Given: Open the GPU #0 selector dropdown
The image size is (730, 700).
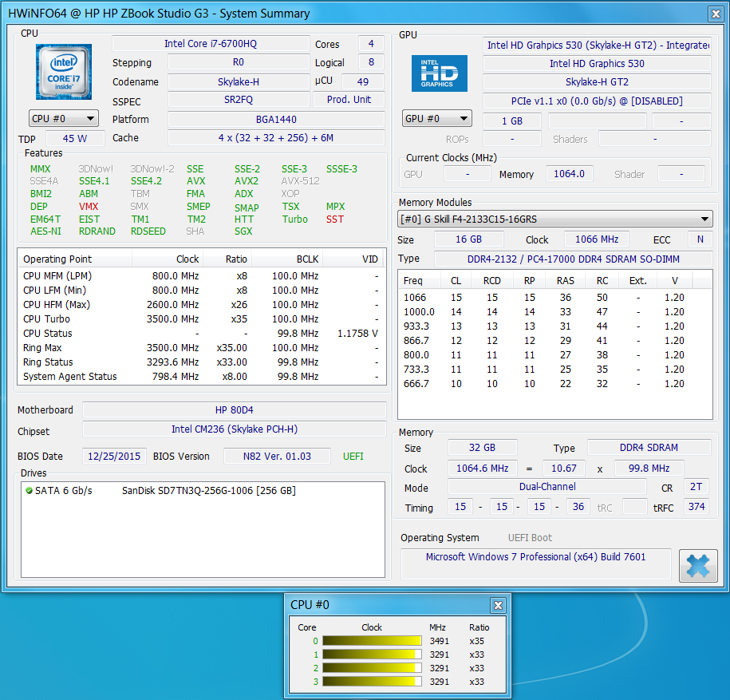Looking at the screenshot, I should (436, 119).
